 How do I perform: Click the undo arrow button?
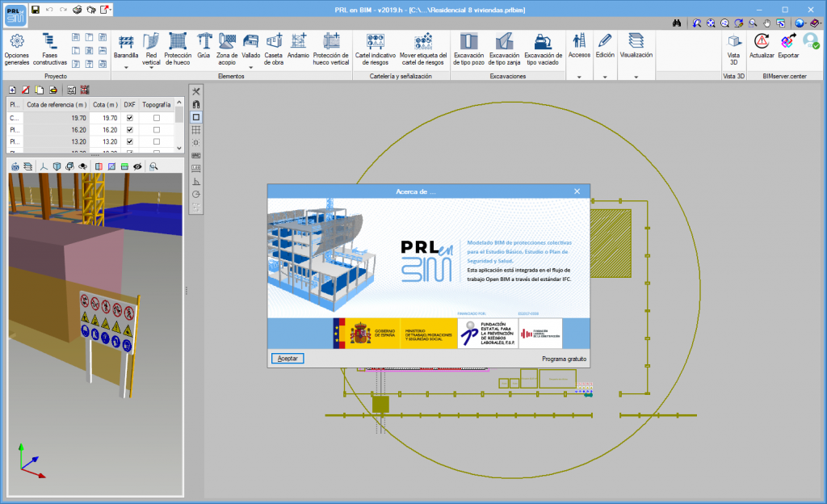(49, 10)
